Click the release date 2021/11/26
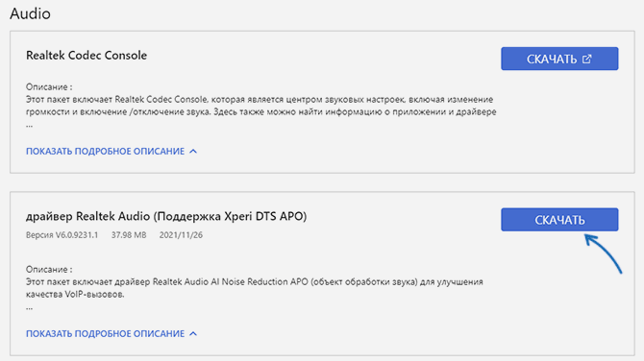Image resolution: width=644 pixels, height=361 pixels. (181, 235)
